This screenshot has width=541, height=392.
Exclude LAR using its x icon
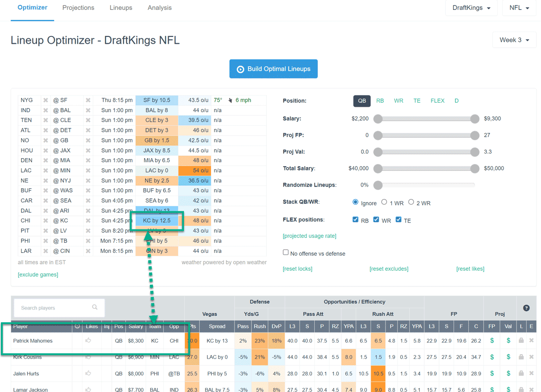[46, 251]
